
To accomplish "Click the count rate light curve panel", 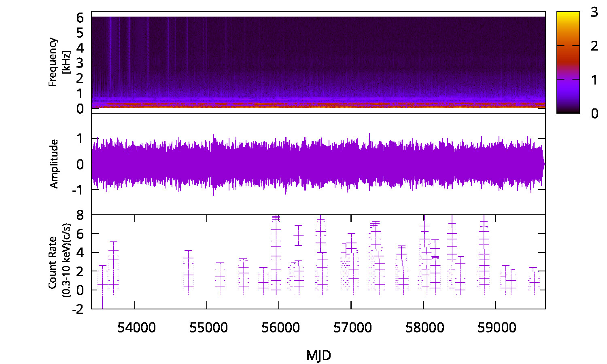I will (x=318, y=262).
